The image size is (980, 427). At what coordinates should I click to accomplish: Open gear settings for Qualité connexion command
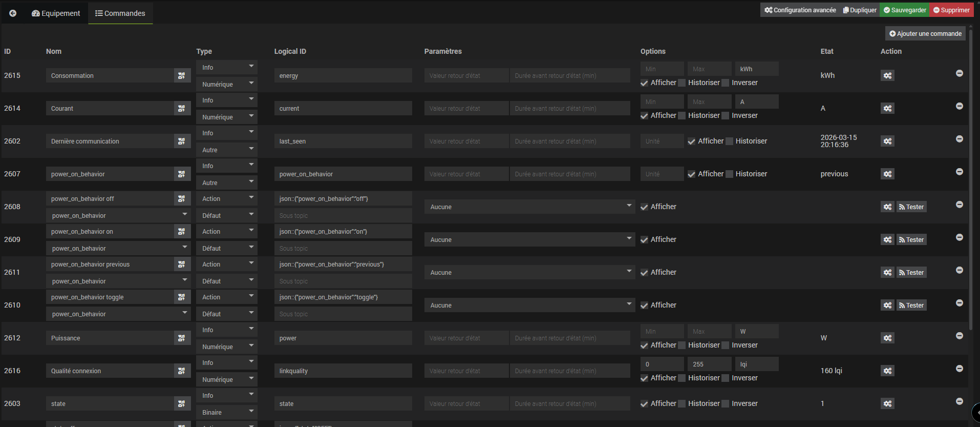pos(887,371)
